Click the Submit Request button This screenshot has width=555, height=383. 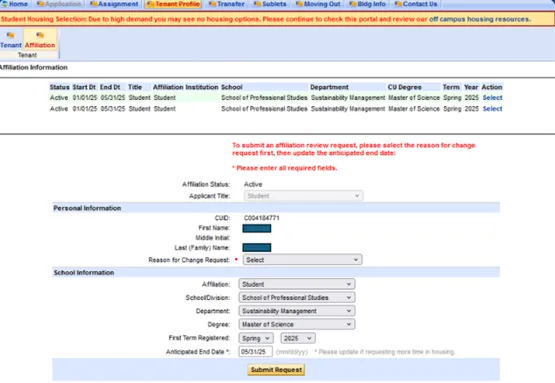click(276, 370)
